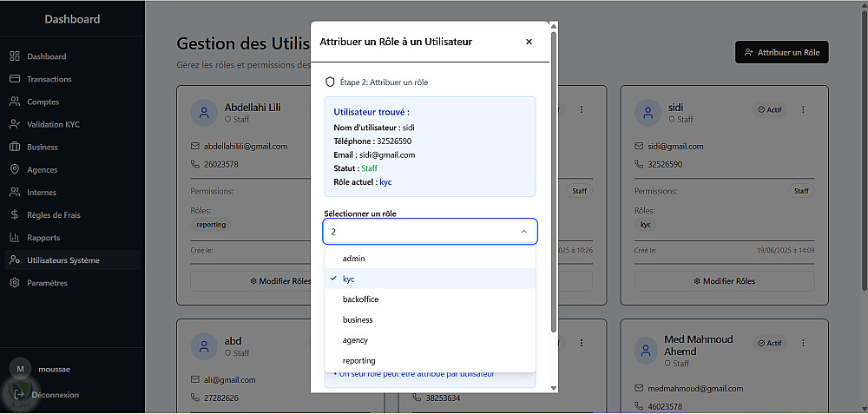
Task: Click the Agences location pin icon
Action: [15, 170]
